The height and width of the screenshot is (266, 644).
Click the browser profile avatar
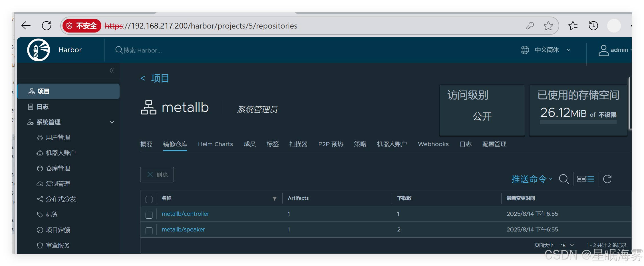[614, 26]
